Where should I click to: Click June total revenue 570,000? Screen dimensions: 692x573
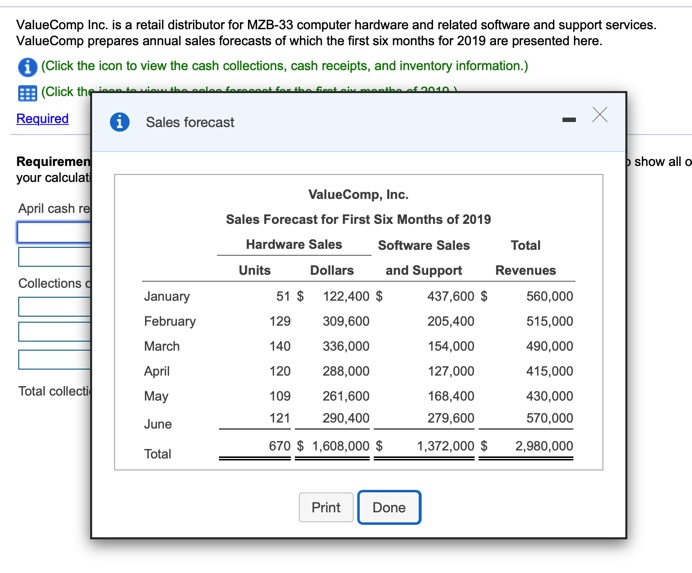[549, 418]
